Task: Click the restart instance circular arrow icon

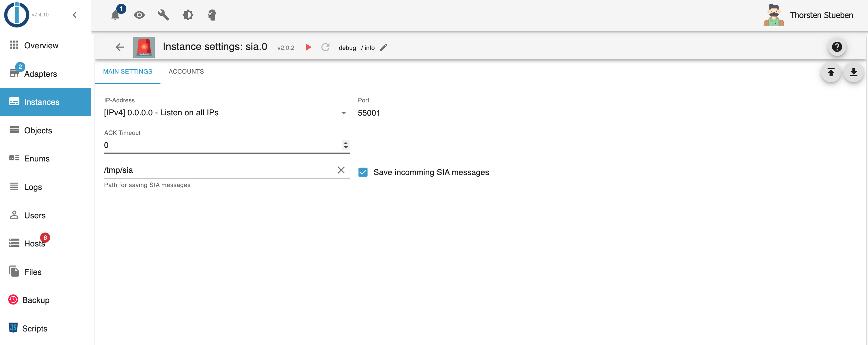Action: (325, 47)
